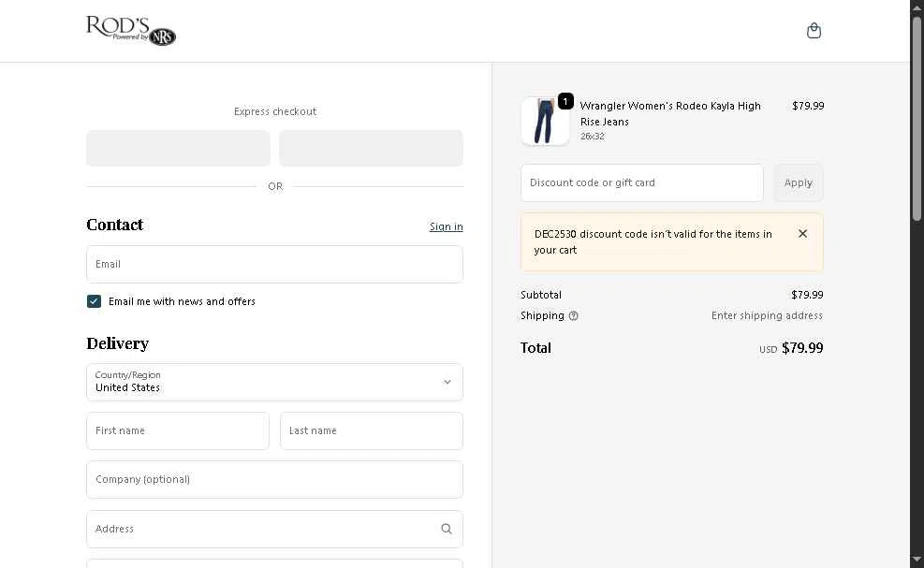The width and height of the screenshot is (924, 568).
Task: Click the page vertical scrollbar thumb
Action: pos(917,118)
